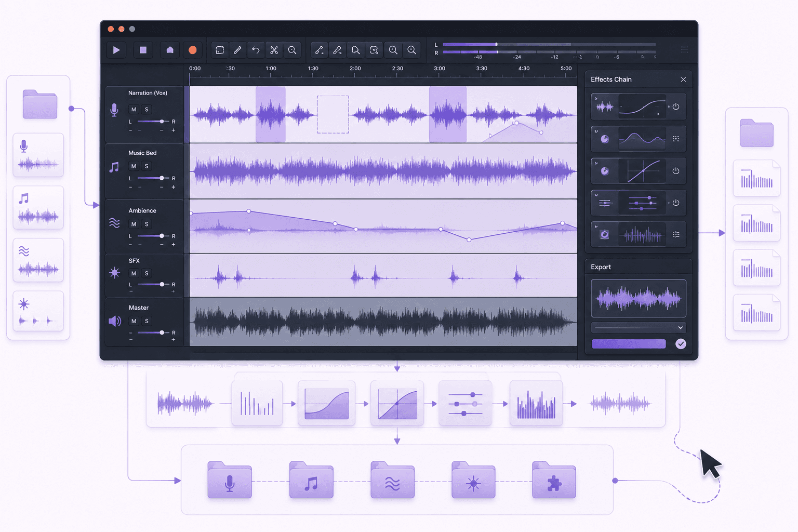Open the waves folder in bottom row
The image size is (798, 532).
[x=392, y=480]
